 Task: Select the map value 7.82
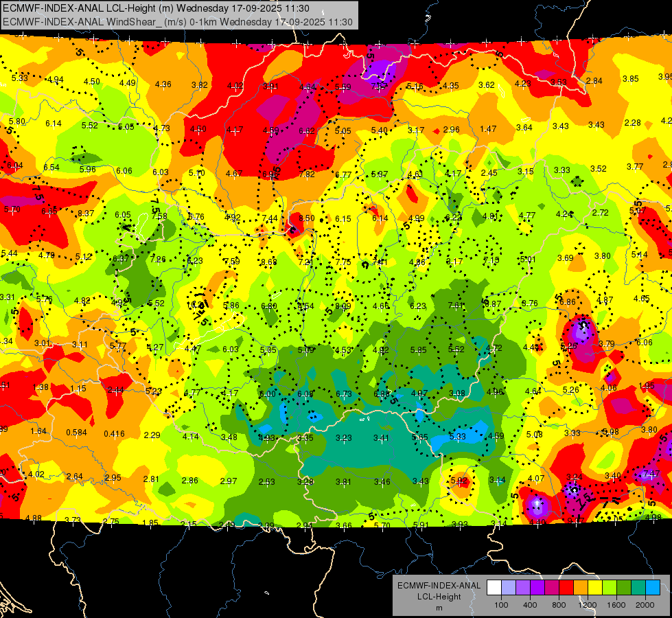[x=307, y=174]
